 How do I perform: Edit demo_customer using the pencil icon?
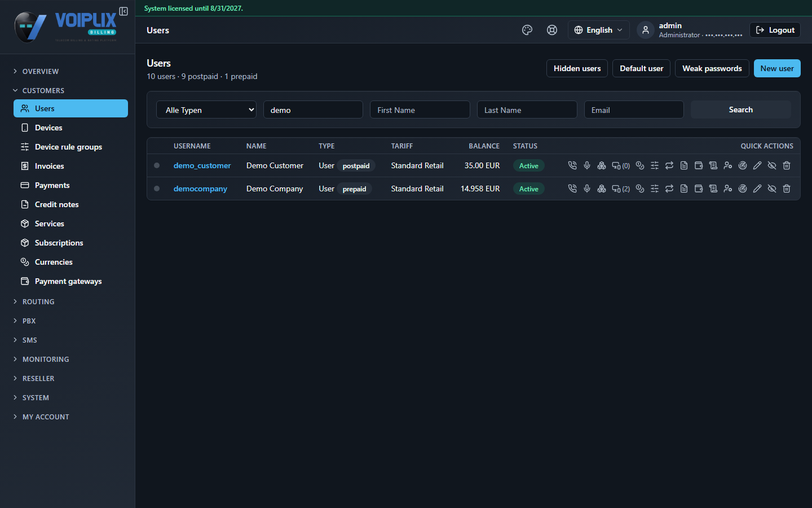(757, 165)
